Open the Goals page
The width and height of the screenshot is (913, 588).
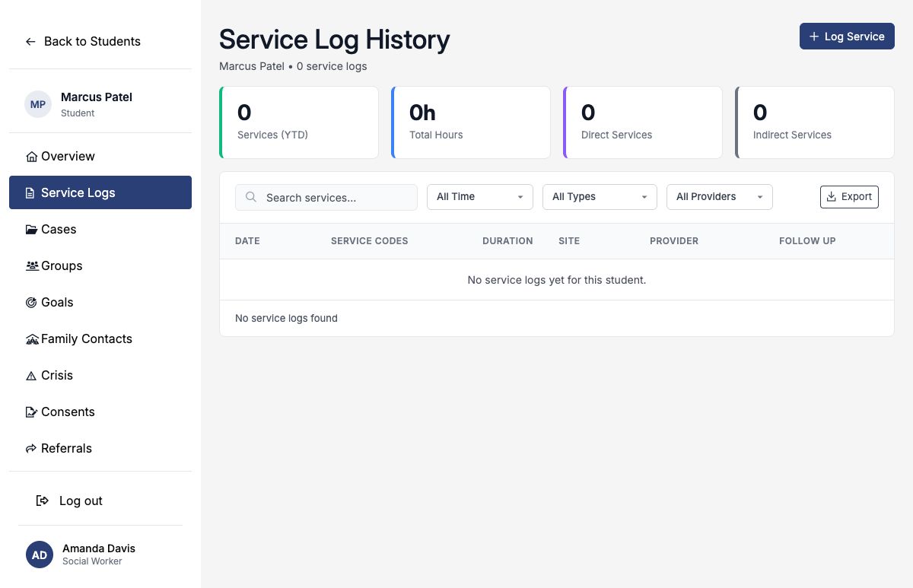pyautogui.click(x=100, y=302)
